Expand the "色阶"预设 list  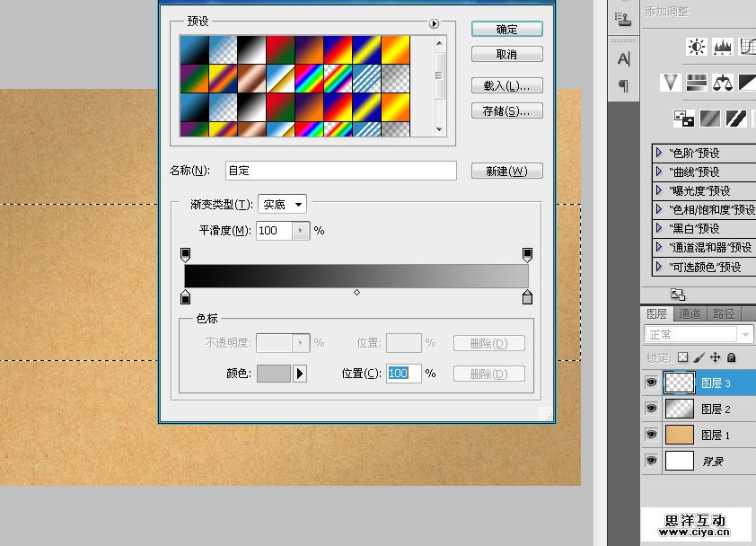tap(659, 153)
